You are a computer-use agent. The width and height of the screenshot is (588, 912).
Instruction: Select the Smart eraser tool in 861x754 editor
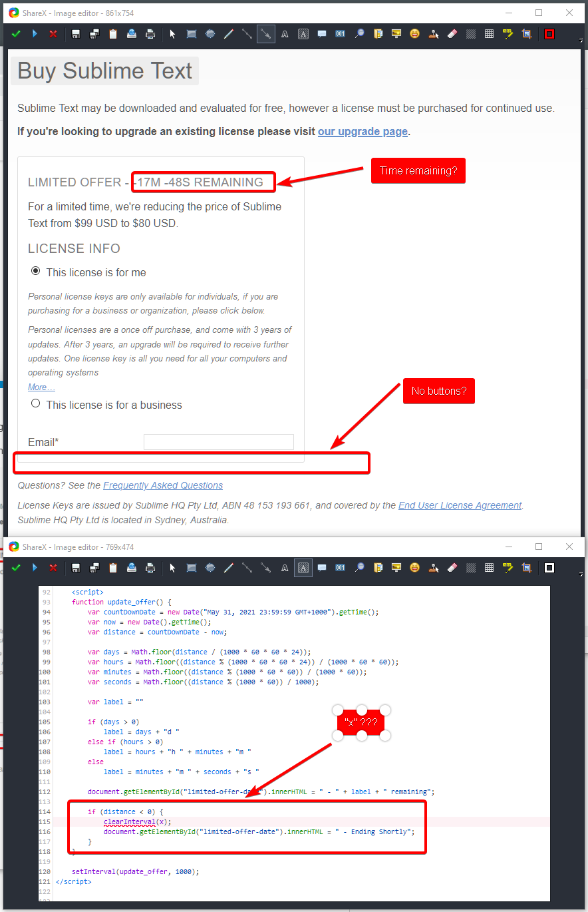(x=452, y=34)
